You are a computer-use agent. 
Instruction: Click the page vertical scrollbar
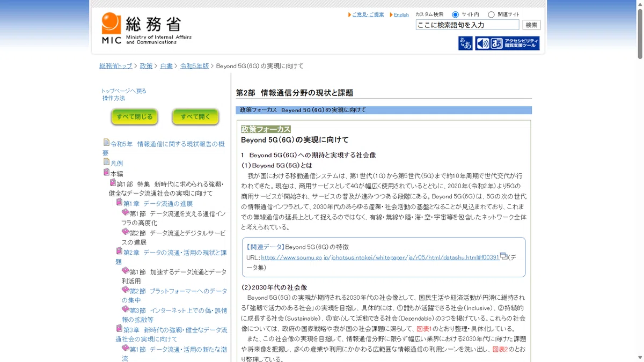[x=640, y=181]
